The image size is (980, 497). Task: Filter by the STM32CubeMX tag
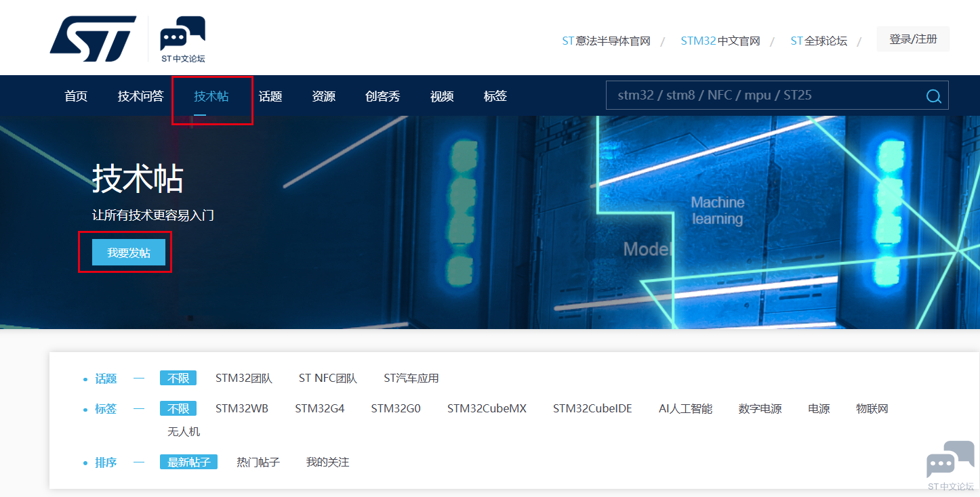[x=487, y=408]
